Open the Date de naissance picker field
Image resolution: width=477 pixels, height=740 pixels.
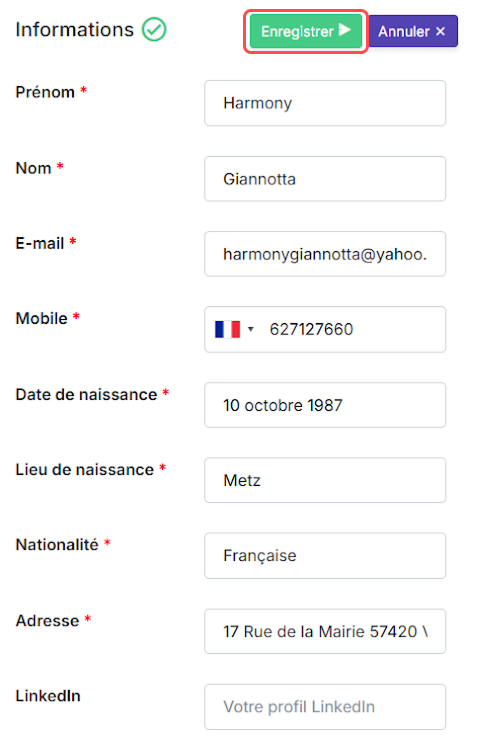click(325, 405)
